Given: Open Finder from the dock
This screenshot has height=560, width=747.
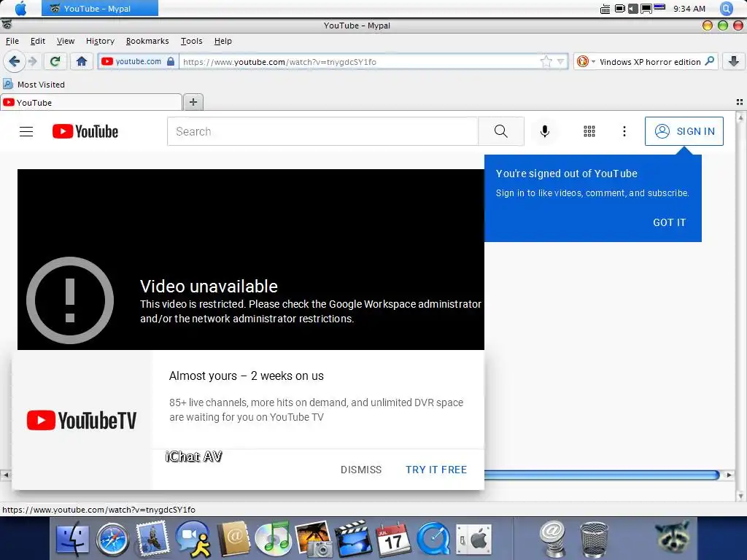Looking at the screenshot, I should coord(72,540).
